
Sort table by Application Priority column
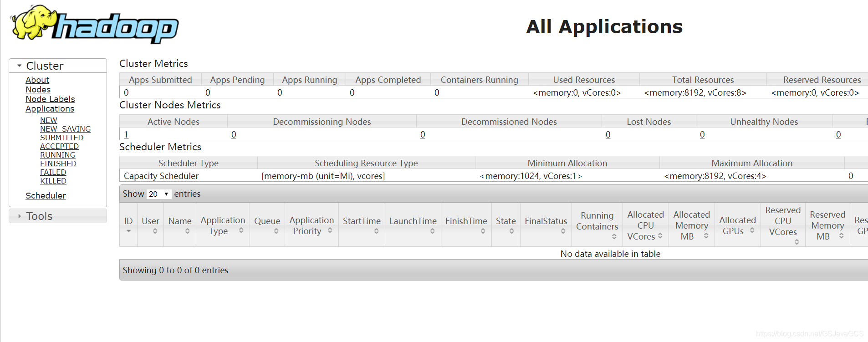[311, 225]
